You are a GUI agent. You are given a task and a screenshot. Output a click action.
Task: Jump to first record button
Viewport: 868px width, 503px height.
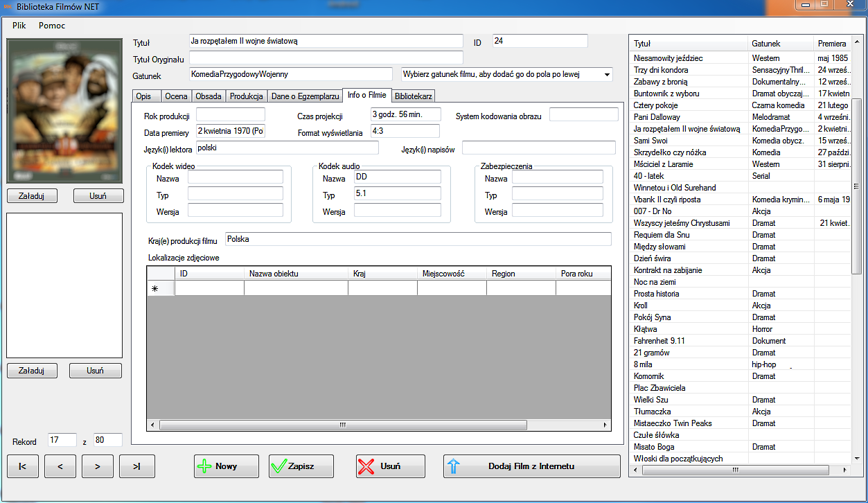pyautogui.click(x=23, y=466)
